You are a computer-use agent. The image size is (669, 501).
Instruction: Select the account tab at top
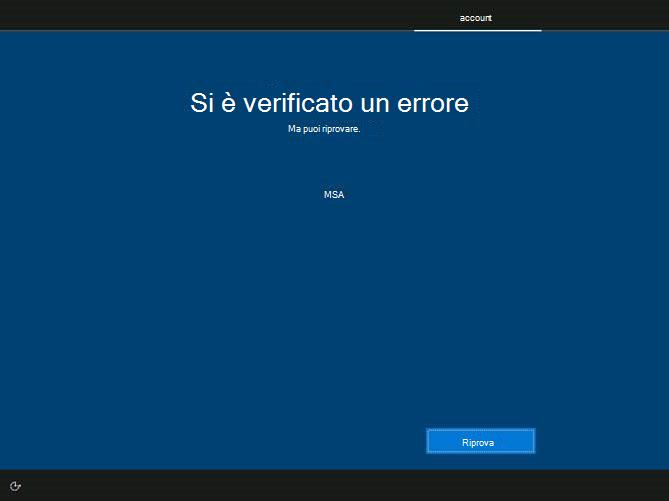point(477,18)
